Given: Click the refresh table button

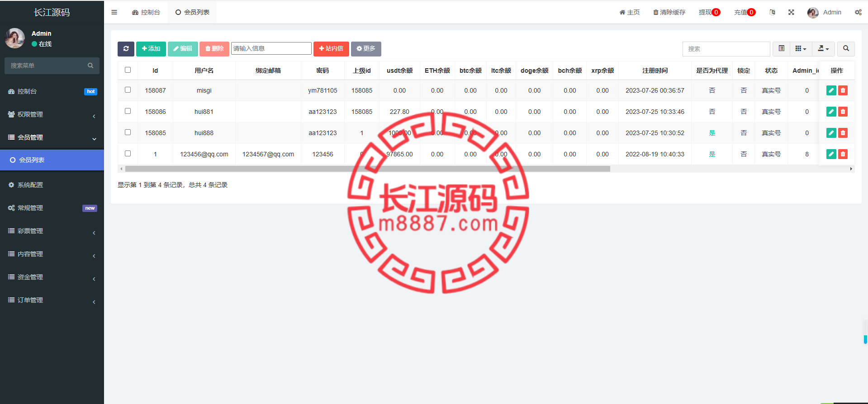Looking at the screenshot, I should [x=126, y=49].
